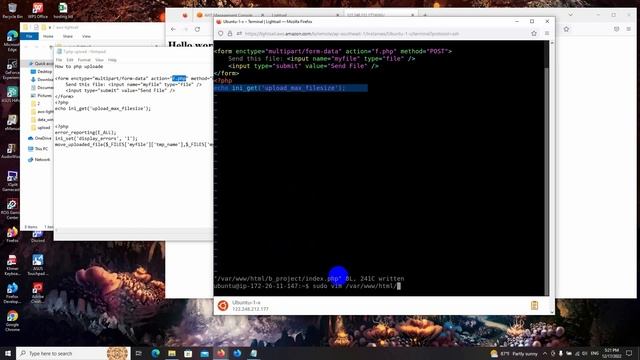Select Network in Explorer sidebar
This screenshot has height=360, width=640.
pyautogui.click(x=39, y=160)
